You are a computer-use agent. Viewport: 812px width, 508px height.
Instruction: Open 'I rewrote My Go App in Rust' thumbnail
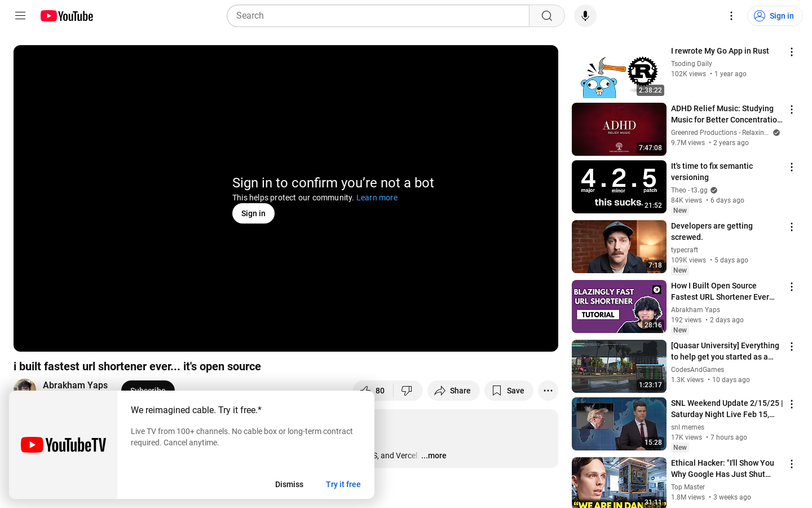pos(619,72)
